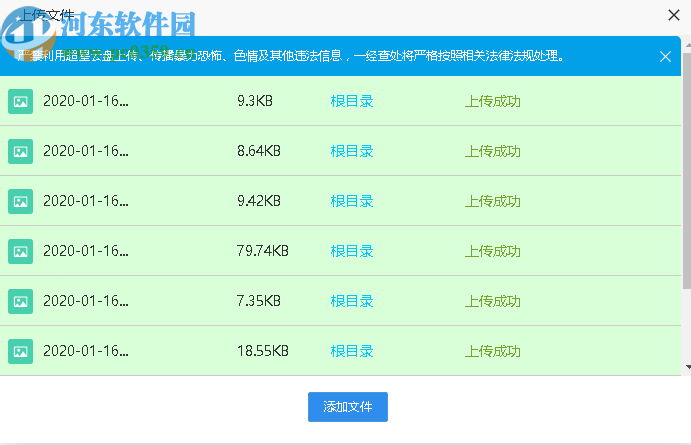Close the 上传文件 dialog
Viewport: 691px width, 445px height.
click(x=674, y=15)
